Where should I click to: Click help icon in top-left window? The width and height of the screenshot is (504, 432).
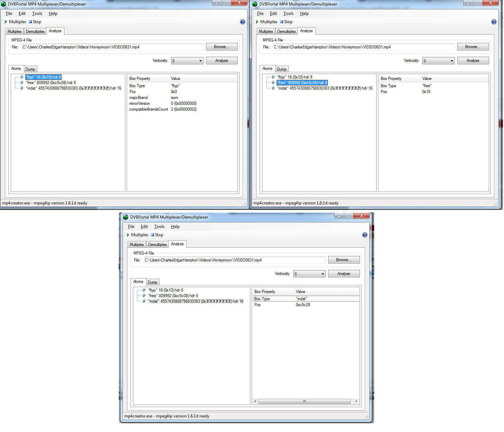click(243, 22)
